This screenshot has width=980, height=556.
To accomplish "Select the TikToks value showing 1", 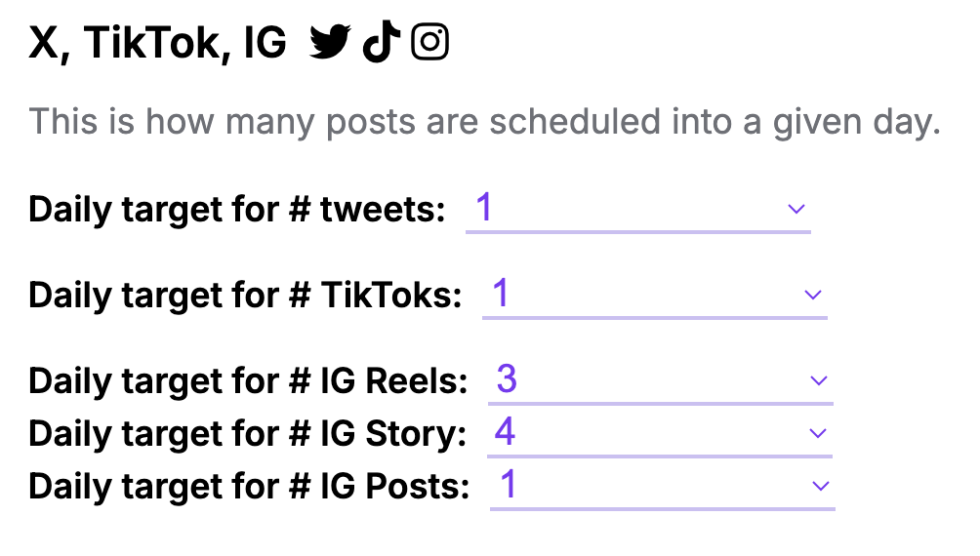I will 502,294.
